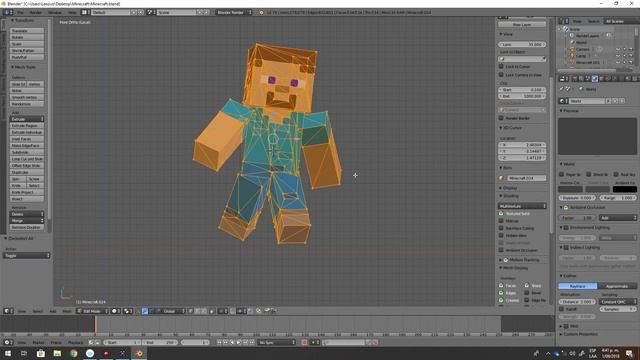The height and width of the screenshot is (360, 640).
Task: Open the No Sync playback dropdown
Action: coord(277,342)
